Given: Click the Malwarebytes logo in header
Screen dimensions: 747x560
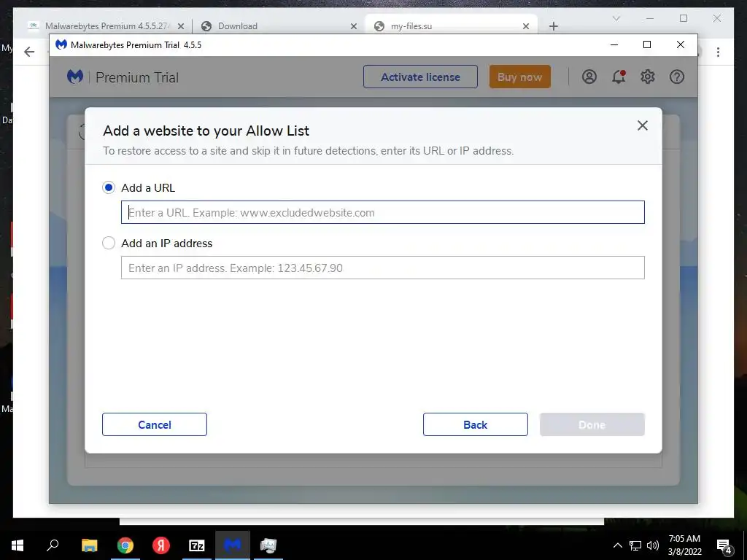Looking at the screenshot, I should tap(75, 77).
